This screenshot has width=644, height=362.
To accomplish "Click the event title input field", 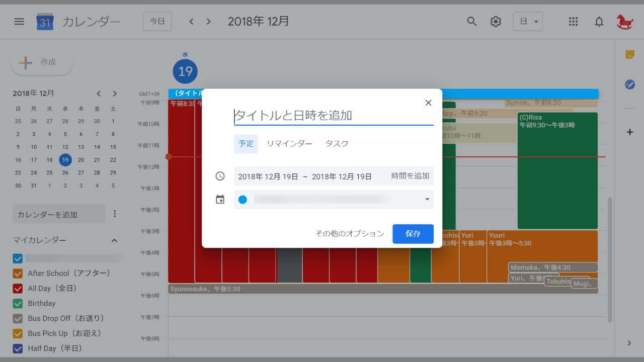I will [333, 116].
